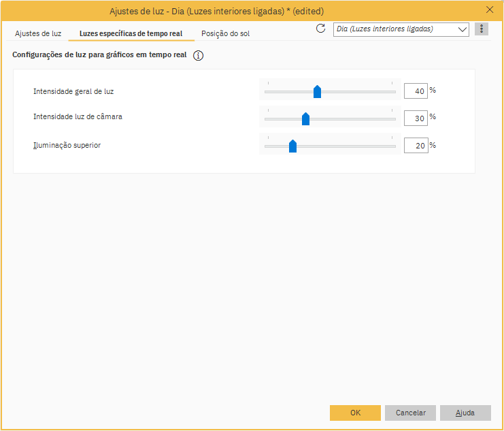
Task: Click the reset/refresh arrow icon
Action: coord(321,29)
